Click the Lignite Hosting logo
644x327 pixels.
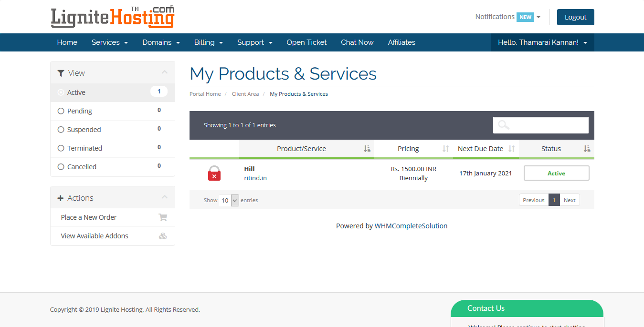click(113, 17)
